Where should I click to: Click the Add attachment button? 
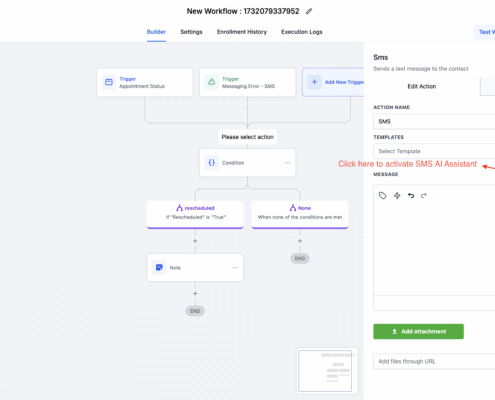(x=418, y=331)
